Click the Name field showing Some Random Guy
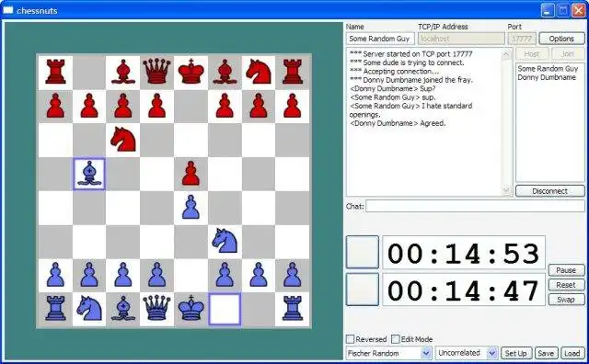Screen dimensions: 589x364 (x=380, y=39)
